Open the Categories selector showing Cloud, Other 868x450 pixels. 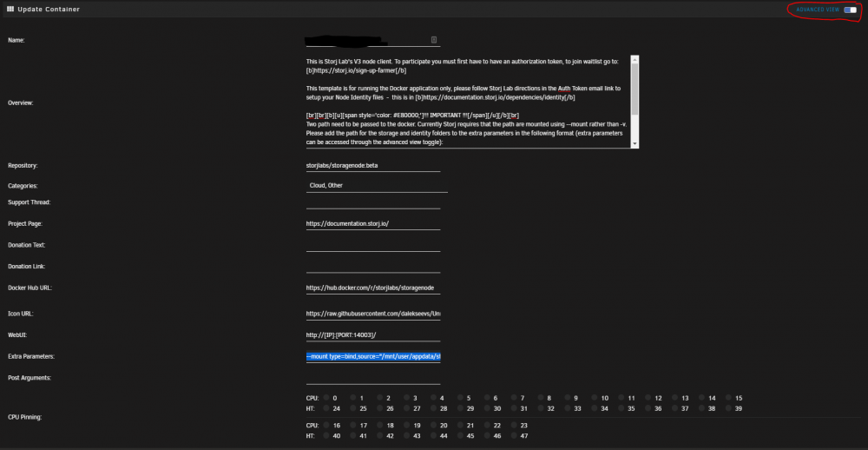[x=377, y=186]
